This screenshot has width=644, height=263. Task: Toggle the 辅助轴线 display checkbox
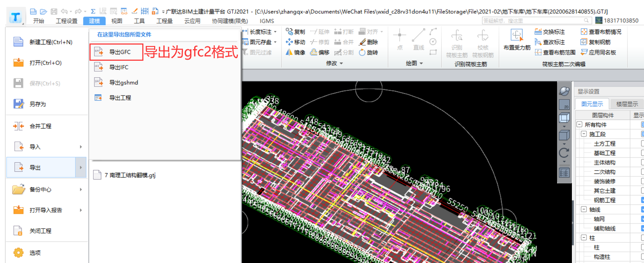643,228
